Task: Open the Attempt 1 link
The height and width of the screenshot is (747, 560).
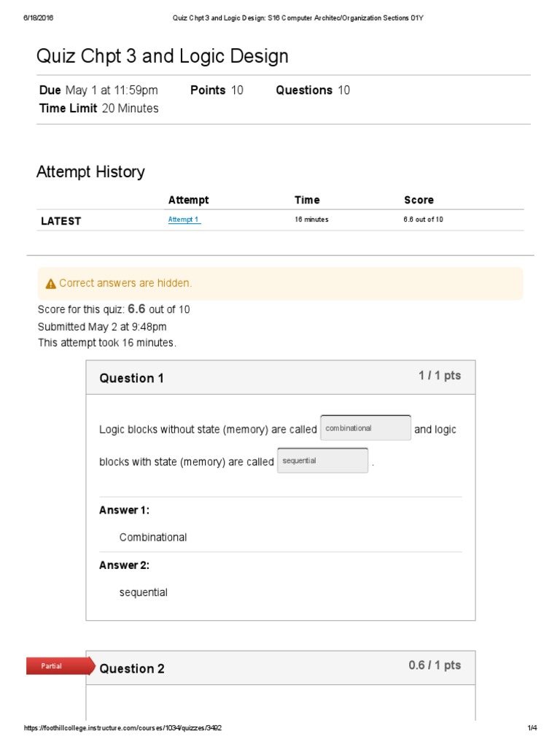Action: [x=184, y=220]
